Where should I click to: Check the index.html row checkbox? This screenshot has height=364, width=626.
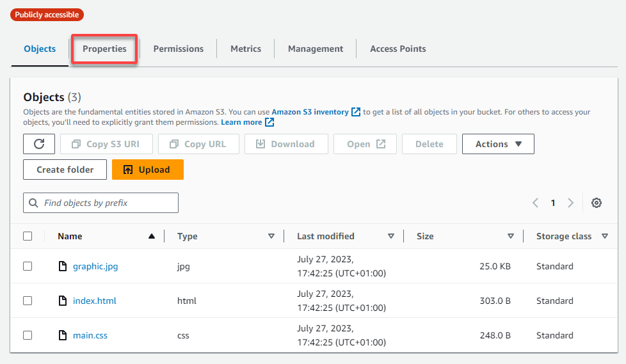[x=28, y=301]
